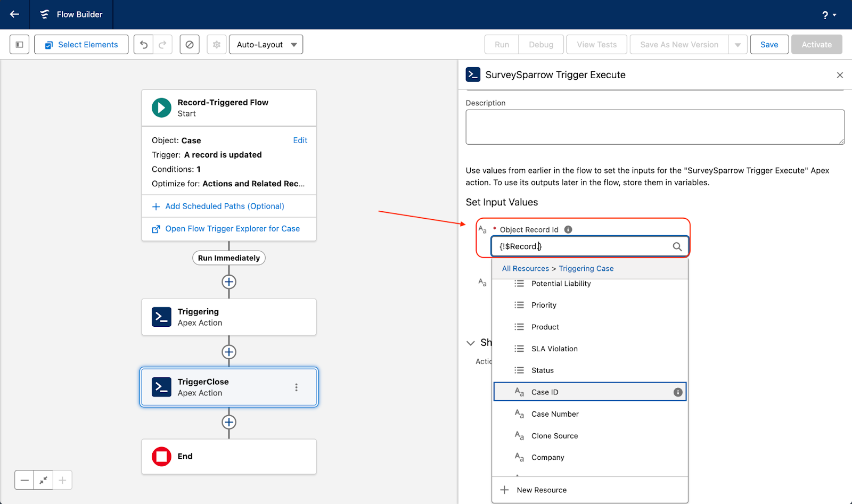The height and width of the screenshot is (504, 852).
Task: Add Scheduled Paths (Optional)
Action: [x=224, y=206]
